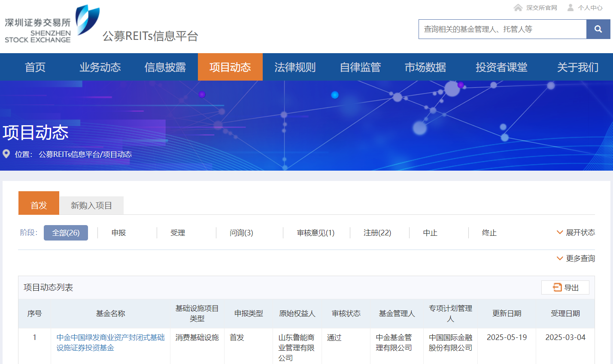The image size is (613, 364).
Task: Click the 更新日期 column header
Action: pos(507,313)
